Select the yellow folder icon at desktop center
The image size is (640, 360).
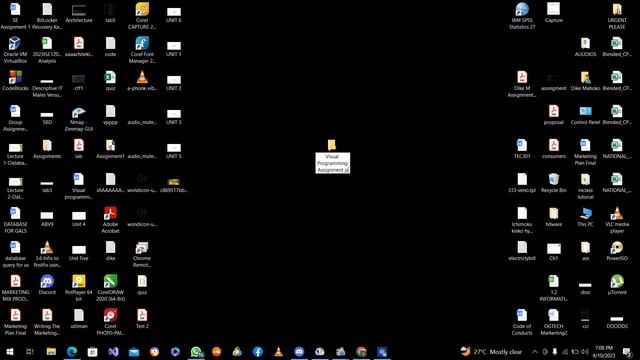point(331,144)
